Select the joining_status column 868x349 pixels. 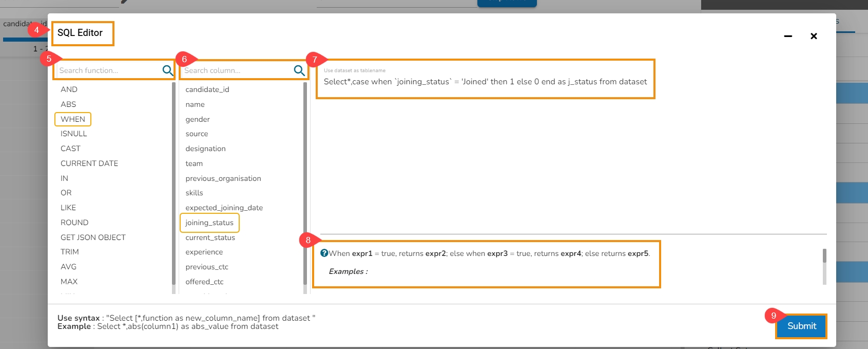pos(209,223)
